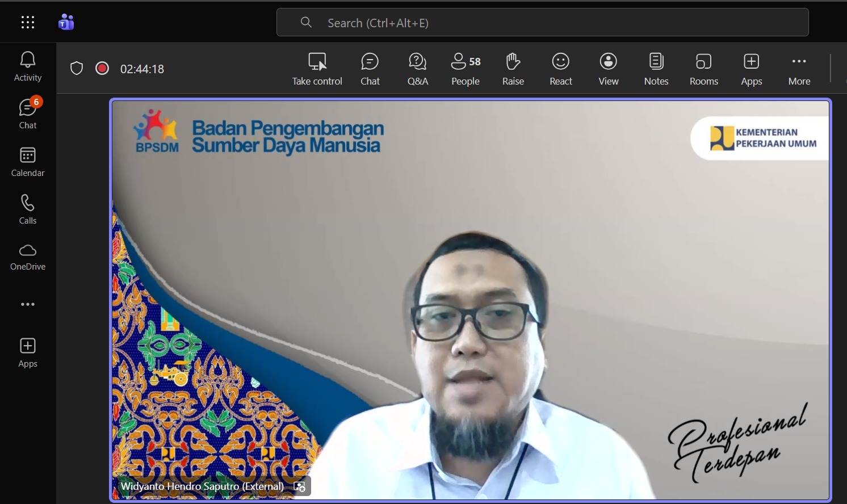This screenshot has width=847, height=504.
Task: Toggle the People participants panel
Action: (465, 69)
